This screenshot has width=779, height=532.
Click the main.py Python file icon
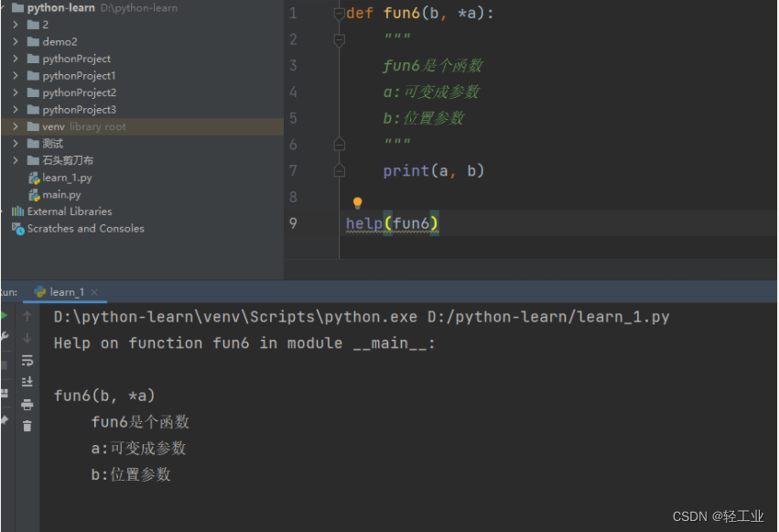tap(34, 195)
